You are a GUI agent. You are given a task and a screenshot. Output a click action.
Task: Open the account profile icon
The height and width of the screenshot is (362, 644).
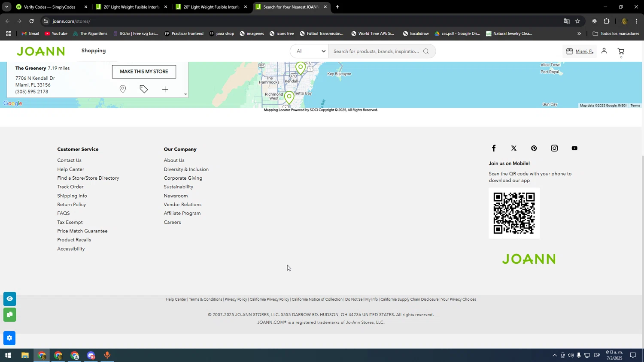pos(604,51)
